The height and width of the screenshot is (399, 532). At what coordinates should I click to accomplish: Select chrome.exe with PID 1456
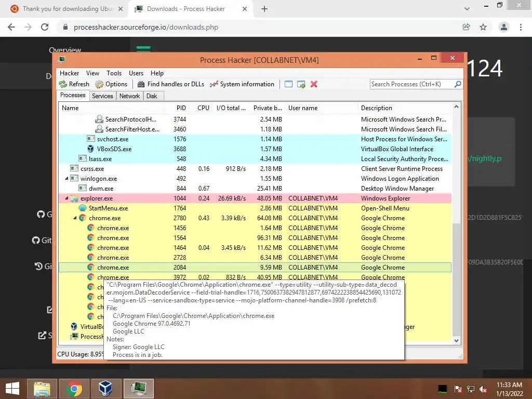255,228
